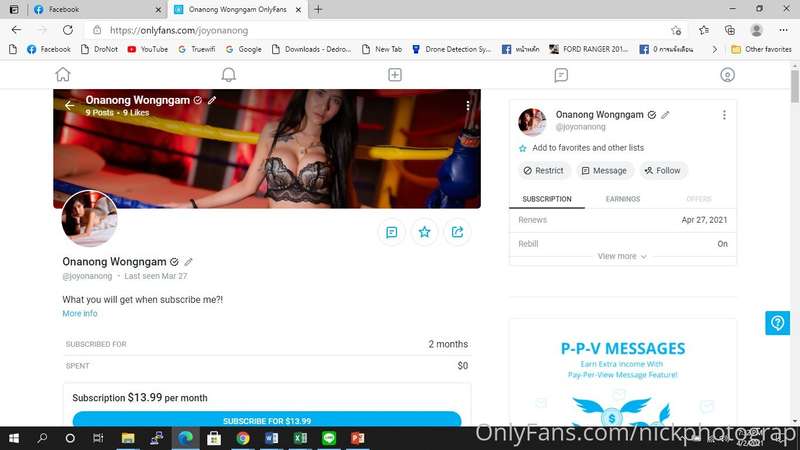Screen dimensions: 800x450
Task: Click the round message button below the banner
Action: click(x=391, y=232)
